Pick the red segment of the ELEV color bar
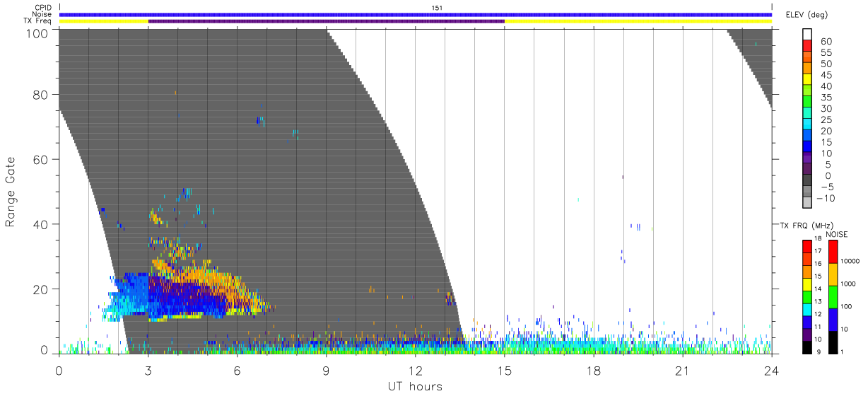 point(807,47)
